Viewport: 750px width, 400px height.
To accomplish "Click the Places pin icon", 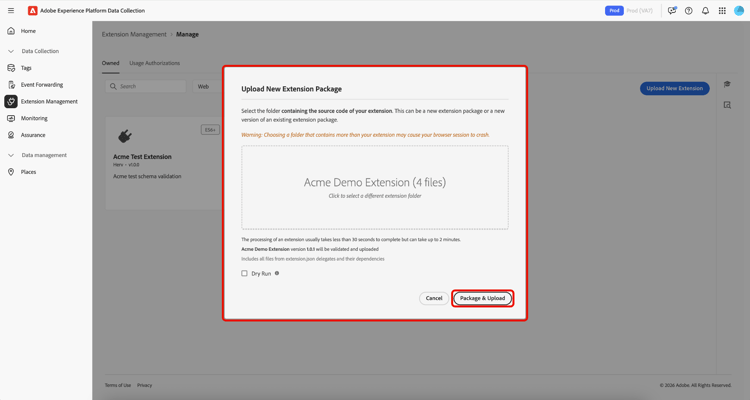I will click(x=11, y=172).
